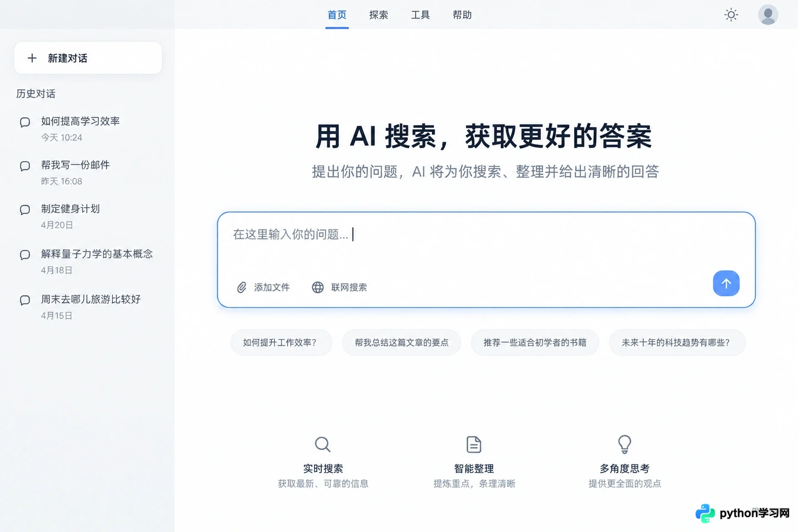
Task: Click the timestamp 今天 10:24
Action: coord(62,137)
